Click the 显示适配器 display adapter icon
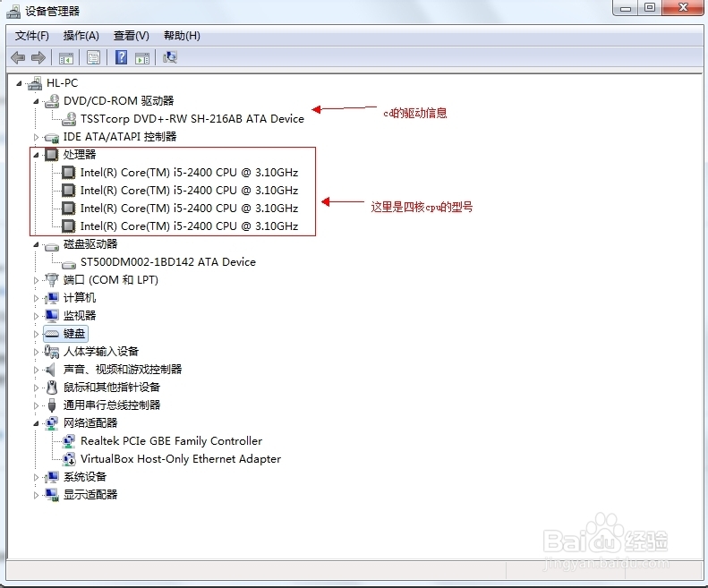The width and height of the screenshot is (708, 588). (52, 495)
